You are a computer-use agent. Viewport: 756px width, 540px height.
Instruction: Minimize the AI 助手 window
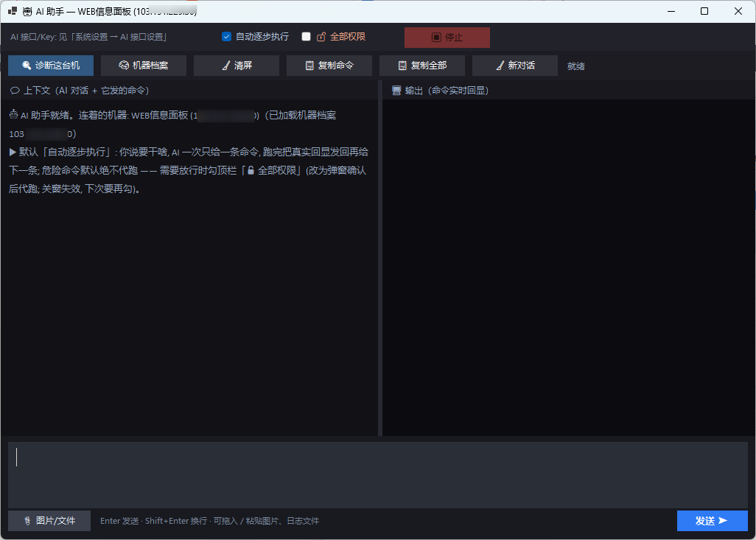671,11
